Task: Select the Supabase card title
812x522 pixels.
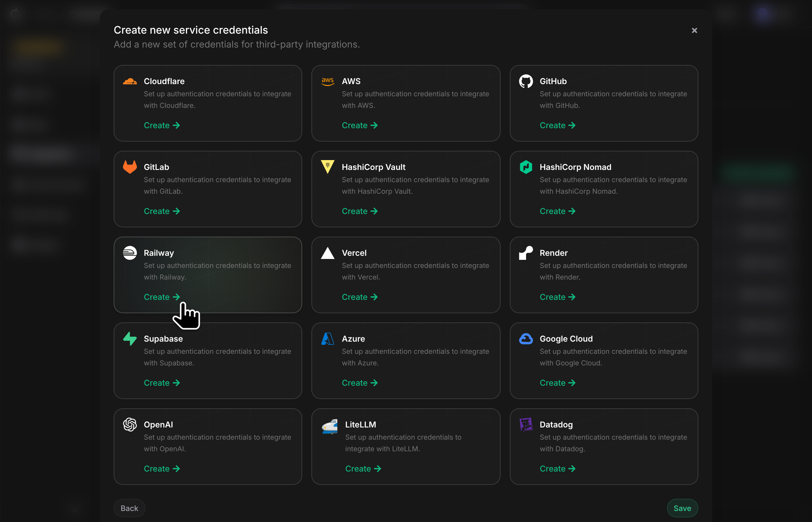Action: coord(163,339)
